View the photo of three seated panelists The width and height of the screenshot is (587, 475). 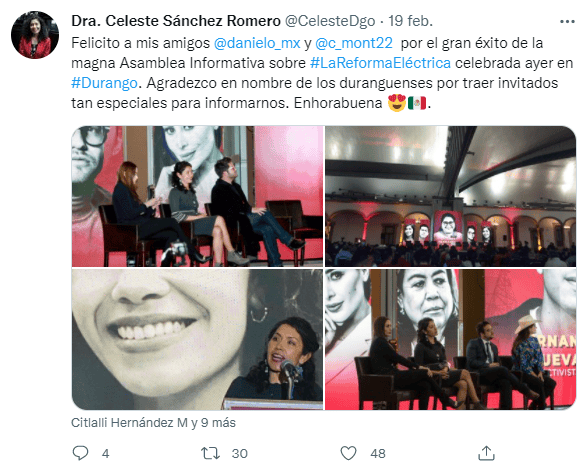click(x=197, y=197)
